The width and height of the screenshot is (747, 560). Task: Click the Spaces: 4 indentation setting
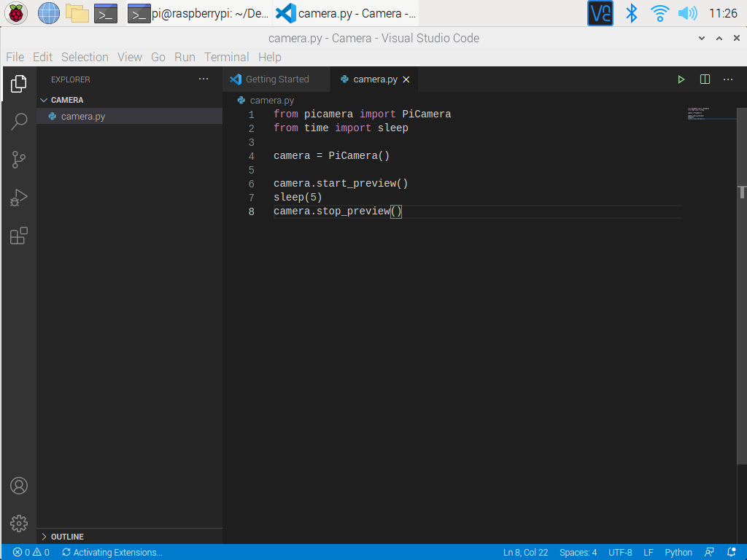(x=578, y=553)
